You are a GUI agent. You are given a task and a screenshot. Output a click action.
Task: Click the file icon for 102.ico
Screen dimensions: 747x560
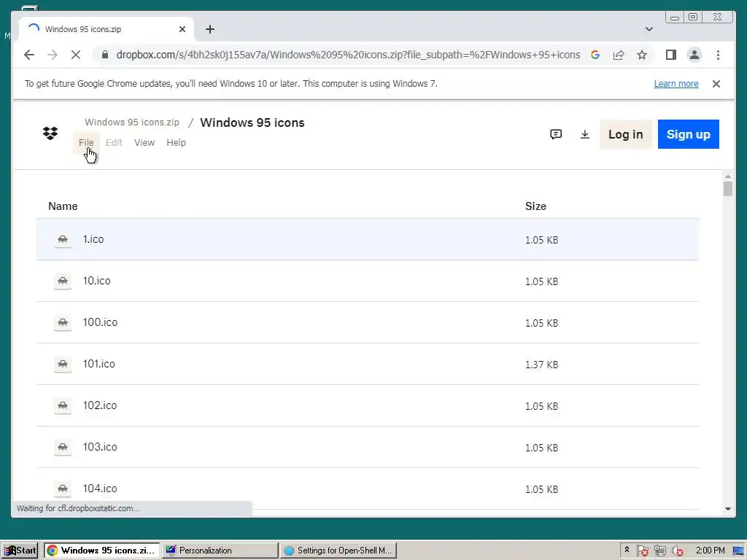63,405
